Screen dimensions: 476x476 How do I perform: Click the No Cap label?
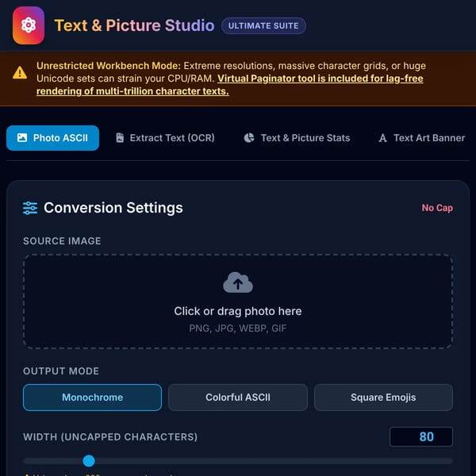(x=437, y=208)
